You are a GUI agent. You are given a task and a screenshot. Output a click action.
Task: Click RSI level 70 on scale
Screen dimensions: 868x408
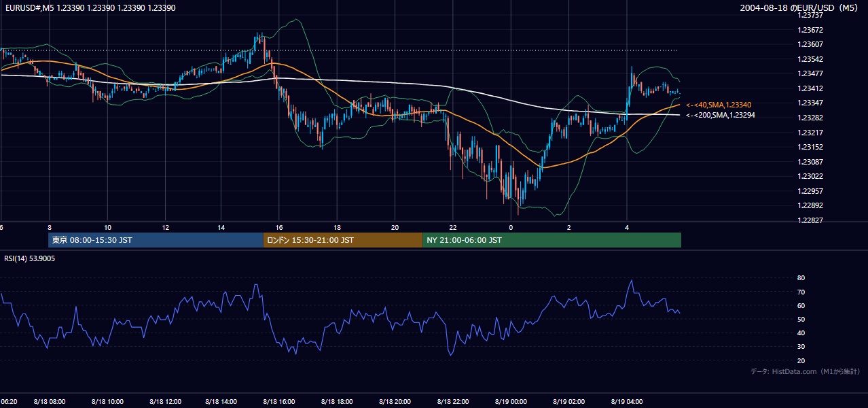(x=801, y=292)
